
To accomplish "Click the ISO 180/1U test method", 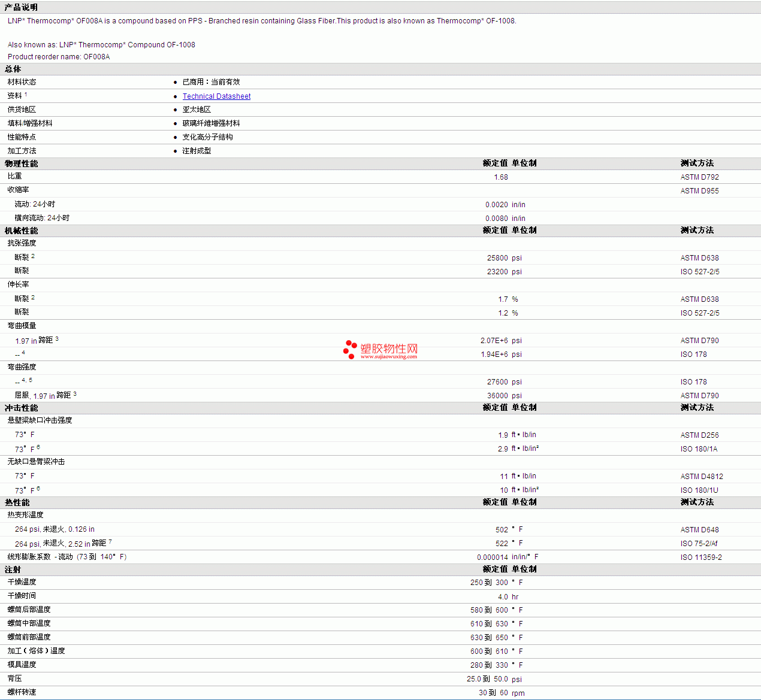I will coord(699,490).
